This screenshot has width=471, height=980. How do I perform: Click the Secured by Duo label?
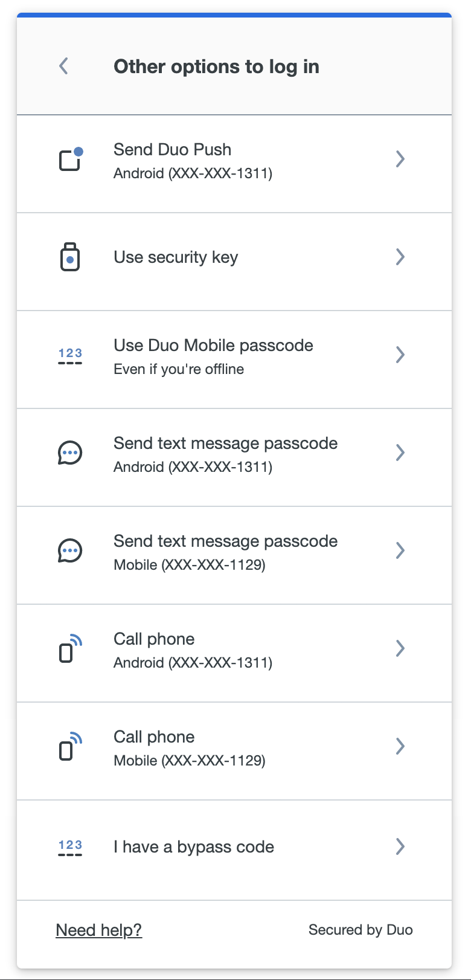point(360,929)
